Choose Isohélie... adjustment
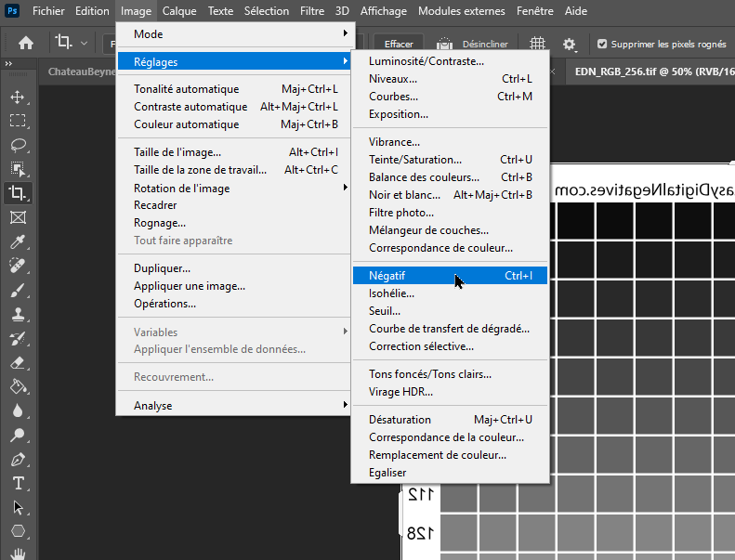Image resolution: width=735 pixels, height=560 pixels. (450, 293)
